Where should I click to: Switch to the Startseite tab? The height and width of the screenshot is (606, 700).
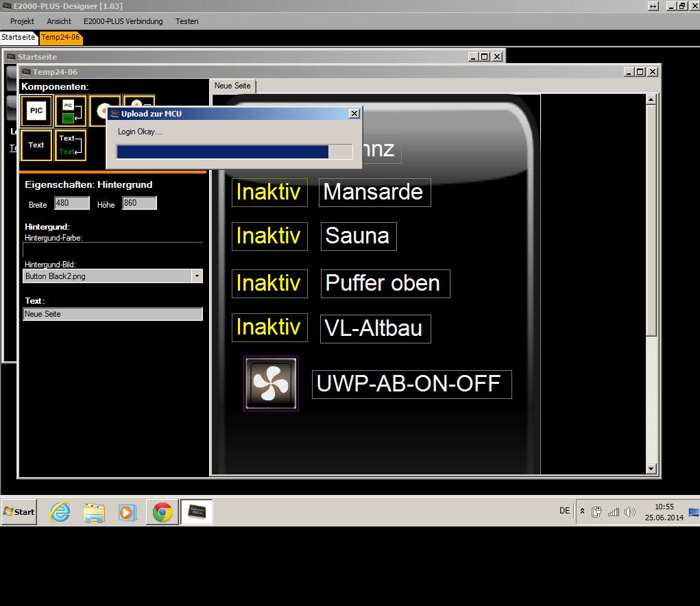19,38
